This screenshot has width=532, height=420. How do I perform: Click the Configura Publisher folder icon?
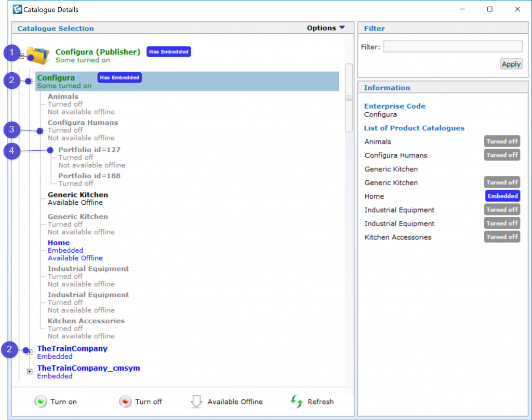coord(38,55)
